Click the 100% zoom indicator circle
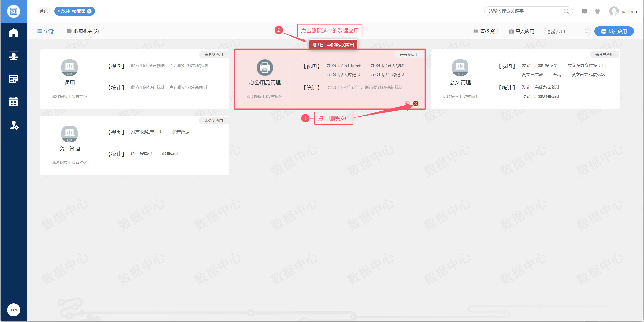644x322 pixels. coord(14,310)
